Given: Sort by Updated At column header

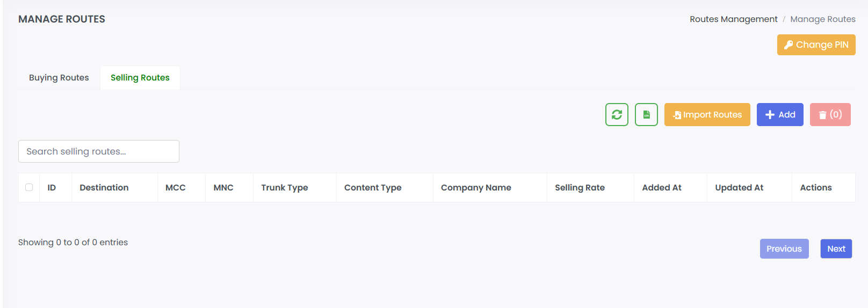Looking at the screenshot, I should (739, 188).
